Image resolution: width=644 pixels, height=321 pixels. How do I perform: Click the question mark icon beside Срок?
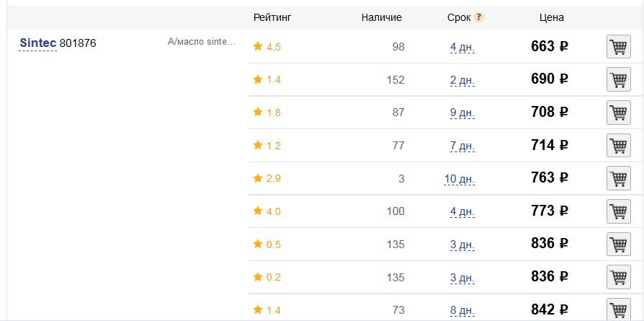478,17
